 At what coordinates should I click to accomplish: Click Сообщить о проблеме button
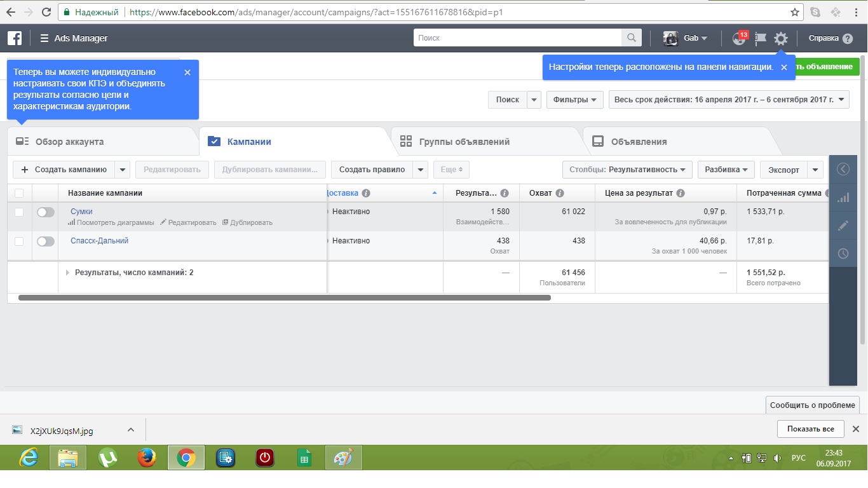coord(812,405)
